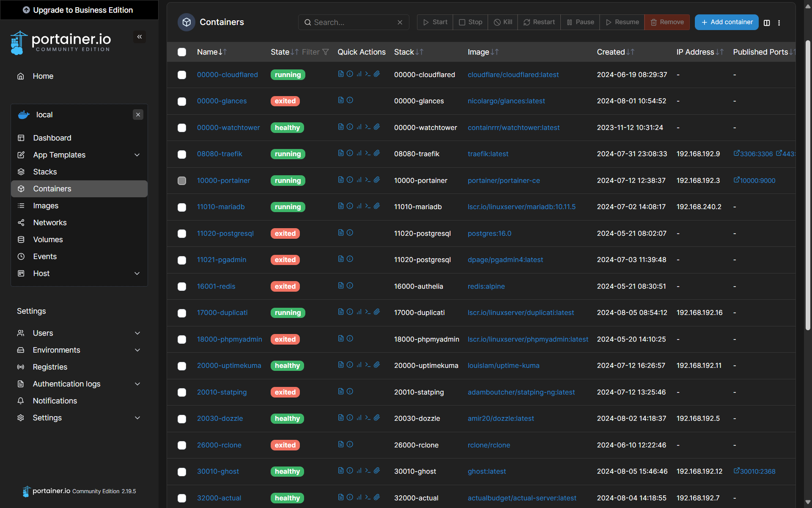Open the Events page
The height and width of the screenshot is (508, 812).
point(79,257)
